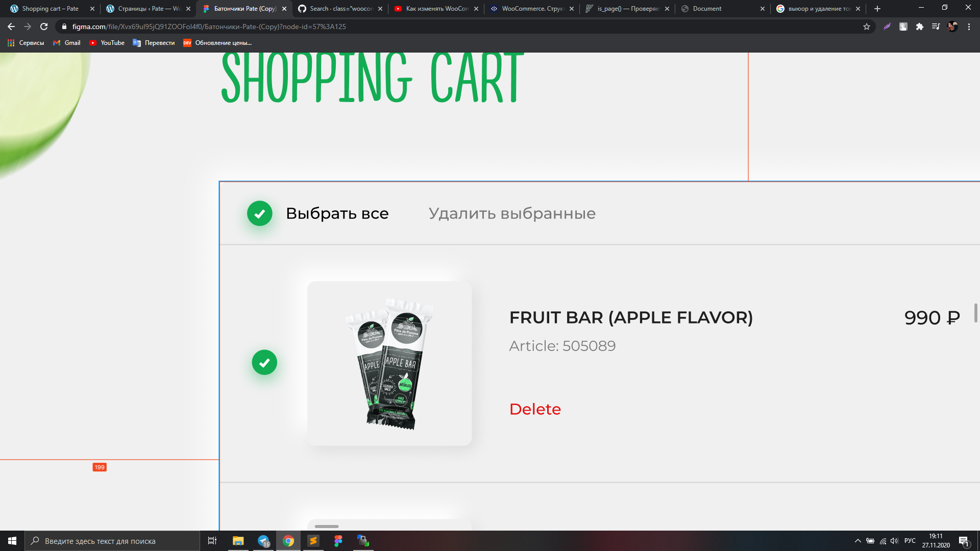Open Chrome three-dot menu
980x551 pixels.
click(969, 27)
